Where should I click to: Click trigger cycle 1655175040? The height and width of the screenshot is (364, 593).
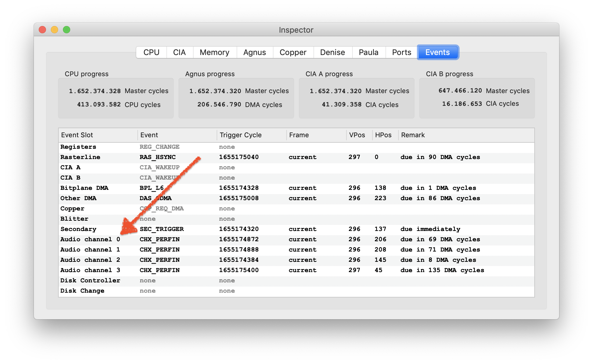[239, 157]
